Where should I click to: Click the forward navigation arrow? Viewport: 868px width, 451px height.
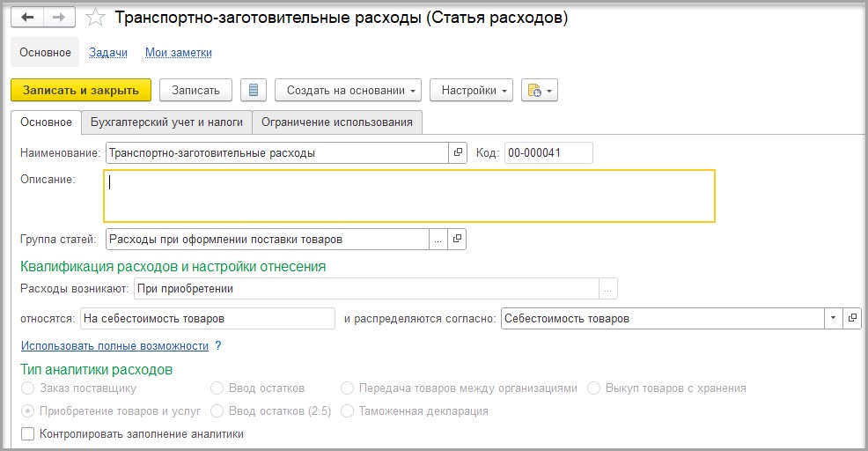pyautogui.click(x=59, y=18)
